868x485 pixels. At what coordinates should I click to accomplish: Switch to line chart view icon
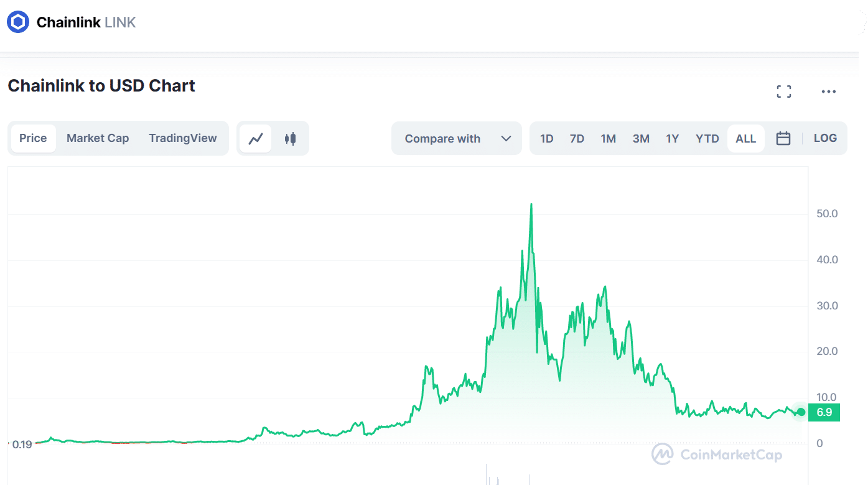(256, 138)
